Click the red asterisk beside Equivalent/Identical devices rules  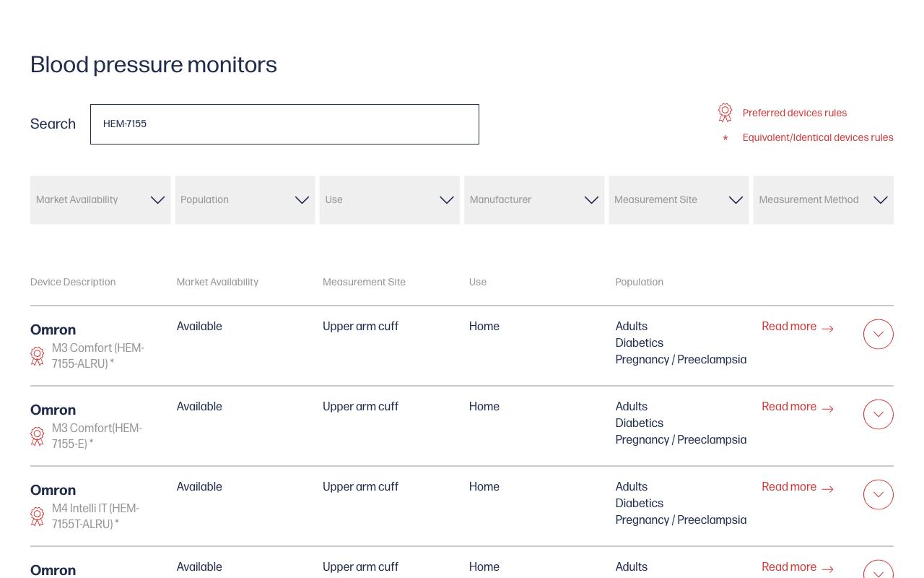[x=725, y=138]
